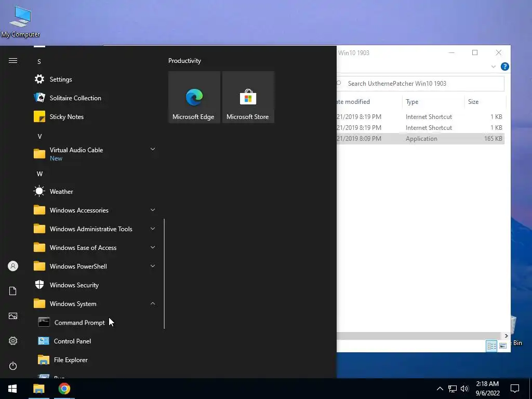Expand the Windows PowerShell folder
The height and width of the screenshot is (399, 532).
153,266
